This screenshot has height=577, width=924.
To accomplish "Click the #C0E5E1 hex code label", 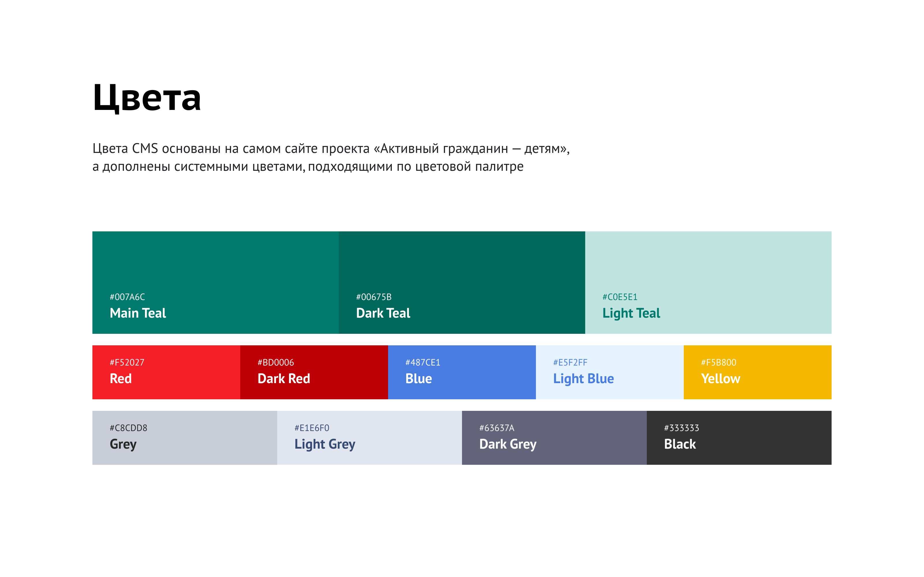I will (620, 297).
